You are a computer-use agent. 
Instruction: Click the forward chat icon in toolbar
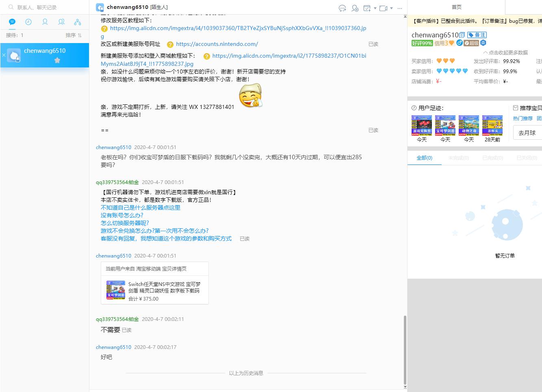click(343, 8)
